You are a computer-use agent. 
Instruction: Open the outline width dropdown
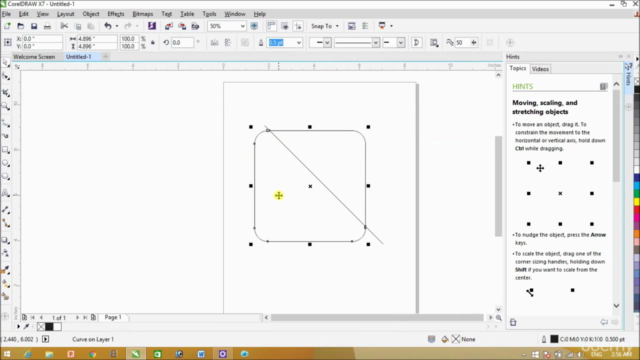299,43
